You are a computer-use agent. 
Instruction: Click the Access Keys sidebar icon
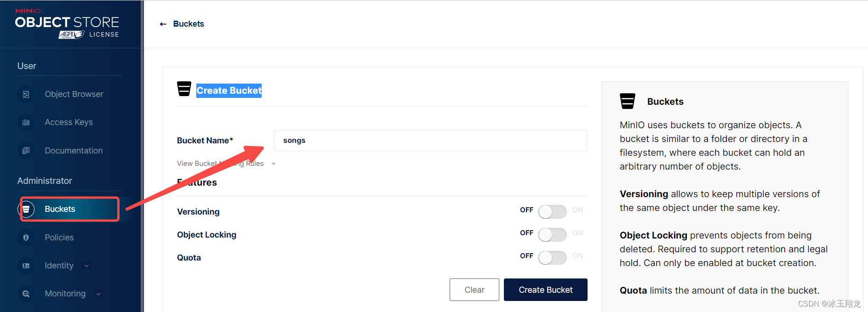[26, 122]
